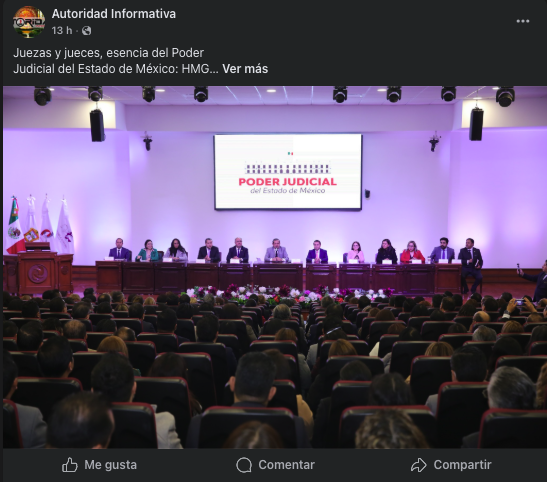547x482 pixels.
Task: Click the Poder Judicial projection screen in photo
Action: [288, 172]
